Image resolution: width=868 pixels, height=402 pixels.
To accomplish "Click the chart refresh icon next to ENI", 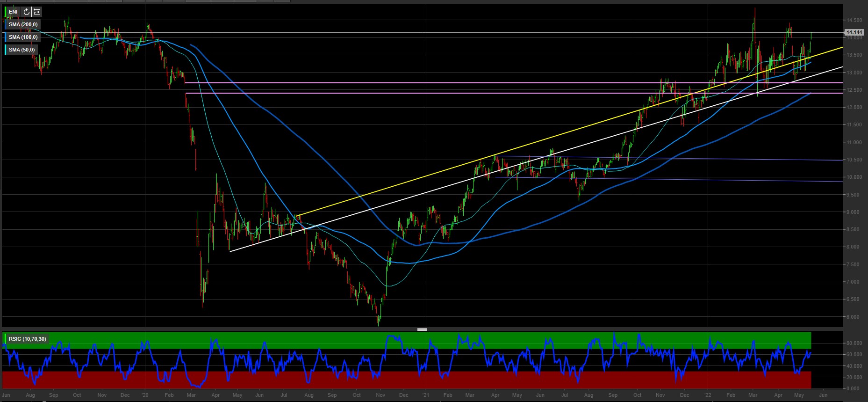I will click(27, 12).
